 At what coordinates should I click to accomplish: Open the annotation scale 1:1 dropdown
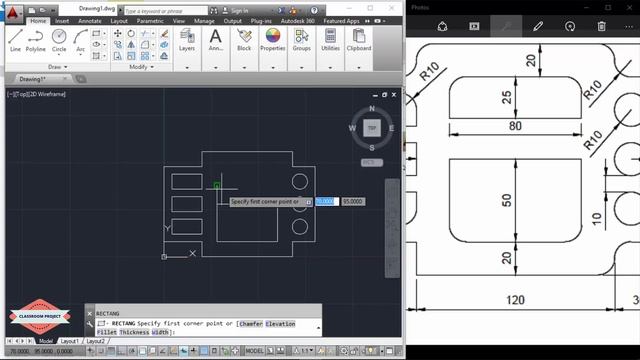[x=307, y=351]
